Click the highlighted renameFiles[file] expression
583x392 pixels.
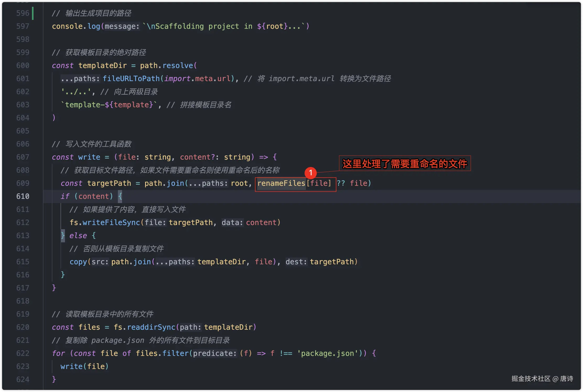click(x=295, y=183)
